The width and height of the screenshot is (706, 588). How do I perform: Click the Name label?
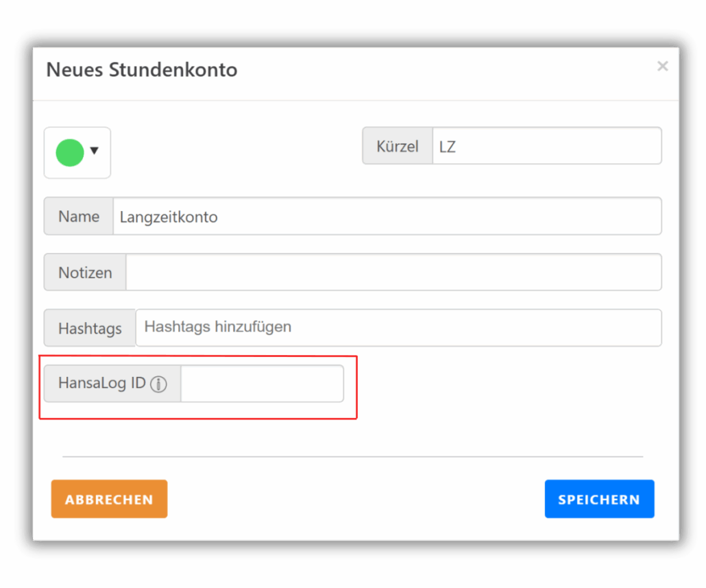point(79,217)
